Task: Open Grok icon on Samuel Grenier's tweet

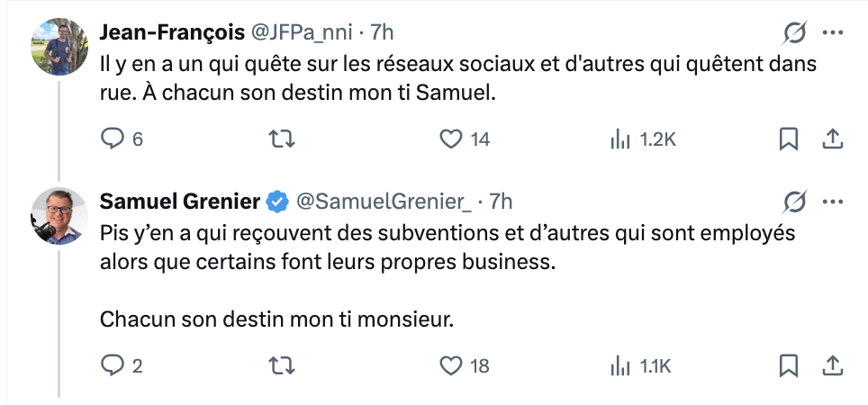Action: click(795, 201)
